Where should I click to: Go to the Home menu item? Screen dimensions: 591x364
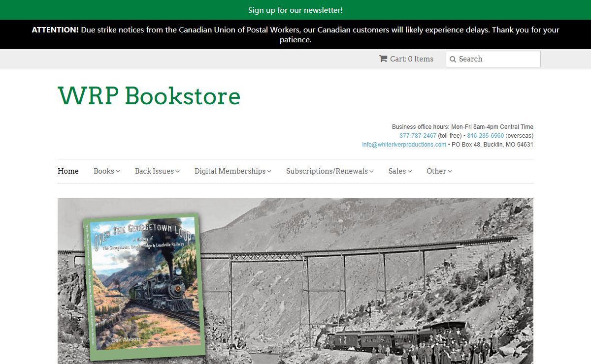68,171
